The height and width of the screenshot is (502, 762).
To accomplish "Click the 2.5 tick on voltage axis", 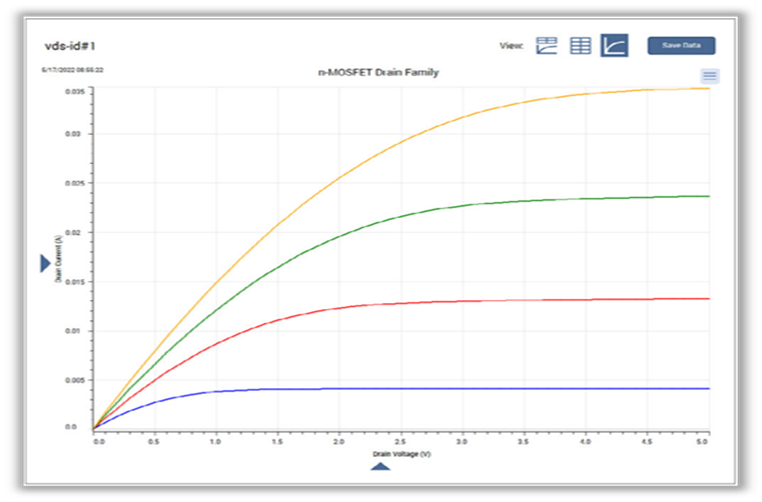I will coord(400,442).
